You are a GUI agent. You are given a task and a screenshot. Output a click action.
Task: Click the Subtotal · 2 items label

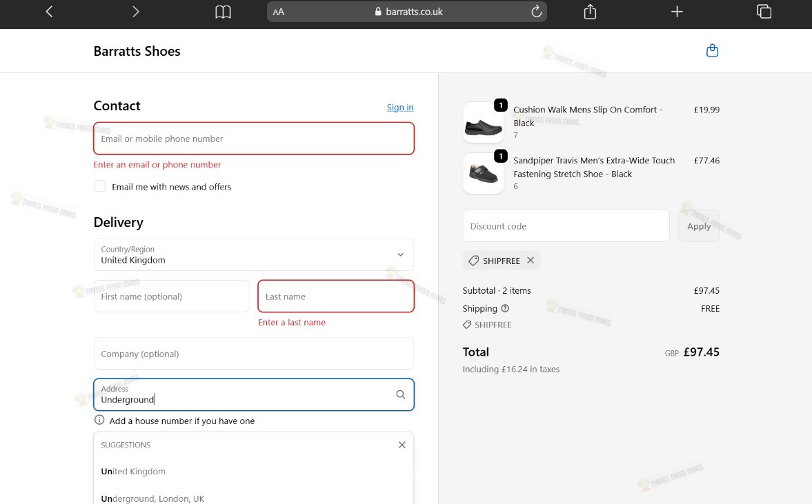click(x=497, y=291)
